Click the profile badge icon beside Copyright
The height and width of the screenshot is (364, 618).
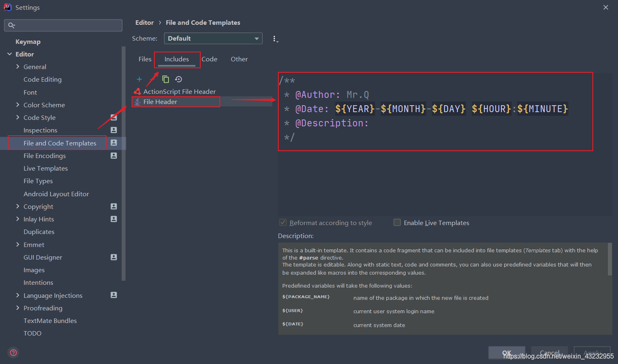point(114,206)
